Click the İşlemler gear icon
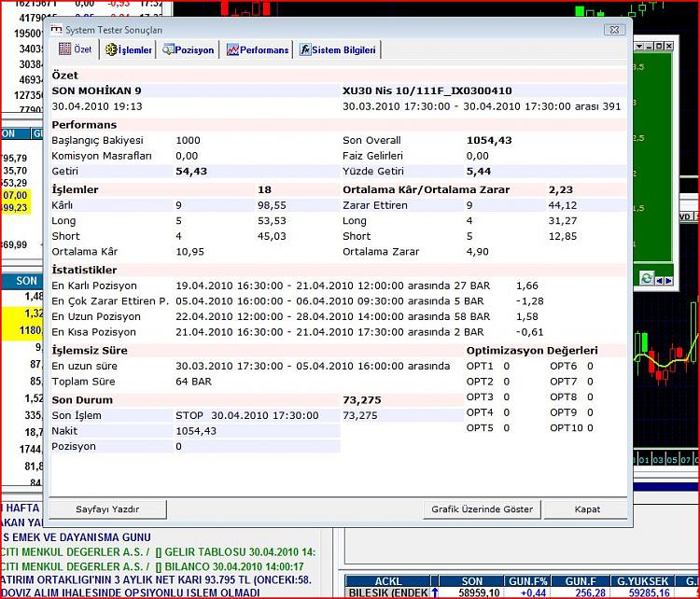The width and height of the screenshot is (700, 599). point(111,50)
